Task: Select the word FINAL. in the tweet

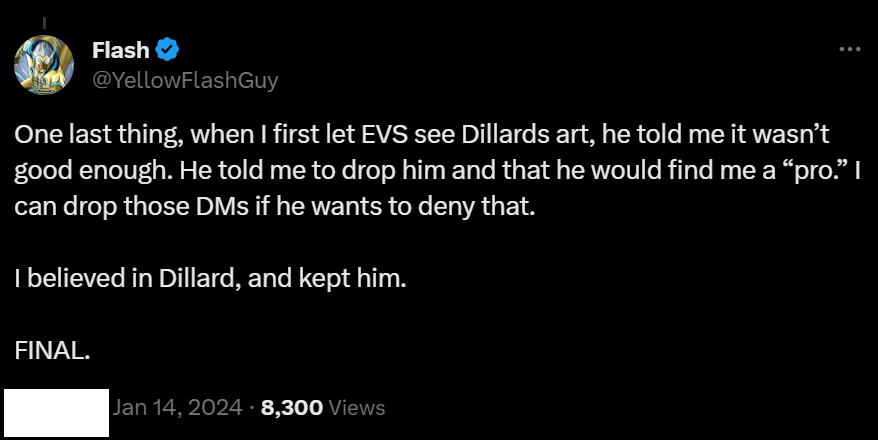Action: coord(52,351)
